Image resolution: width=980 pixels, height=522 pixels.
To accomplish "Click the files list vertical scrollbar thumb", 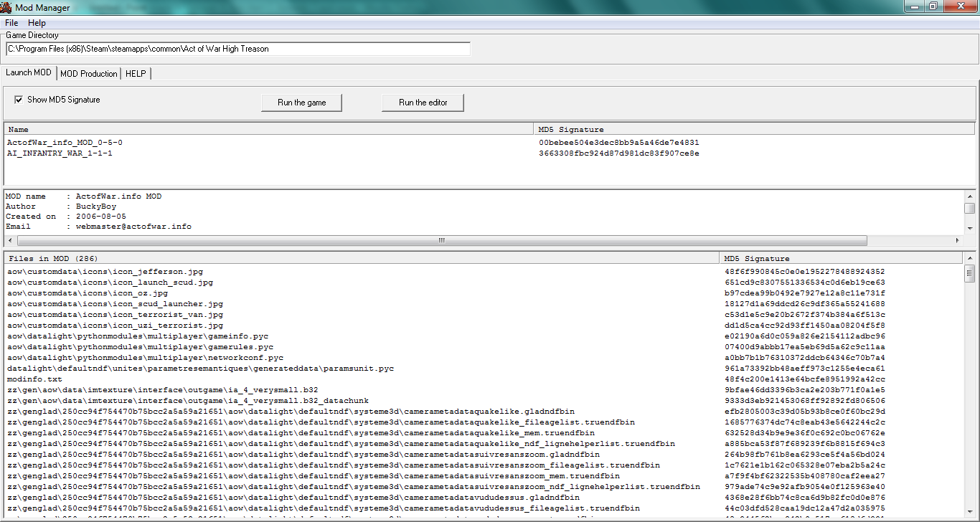I will point(970,272).
